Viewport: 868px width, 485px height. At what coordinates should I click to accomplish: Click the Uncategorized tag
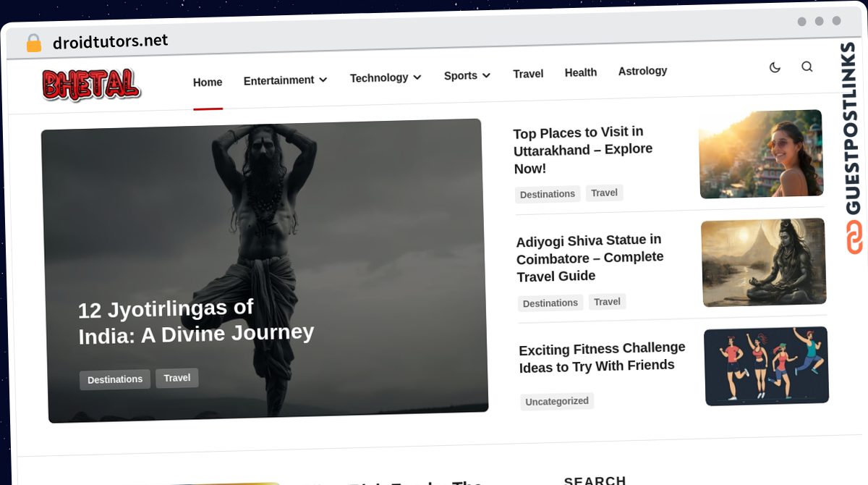[x=557, y=401]
